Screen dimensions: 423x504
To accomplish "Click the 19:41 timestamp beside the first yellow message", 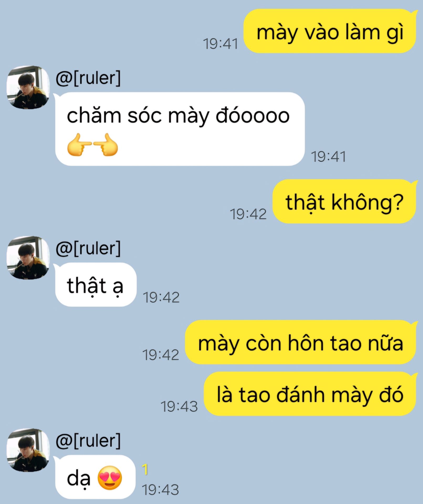I will (x=221, y=44).
